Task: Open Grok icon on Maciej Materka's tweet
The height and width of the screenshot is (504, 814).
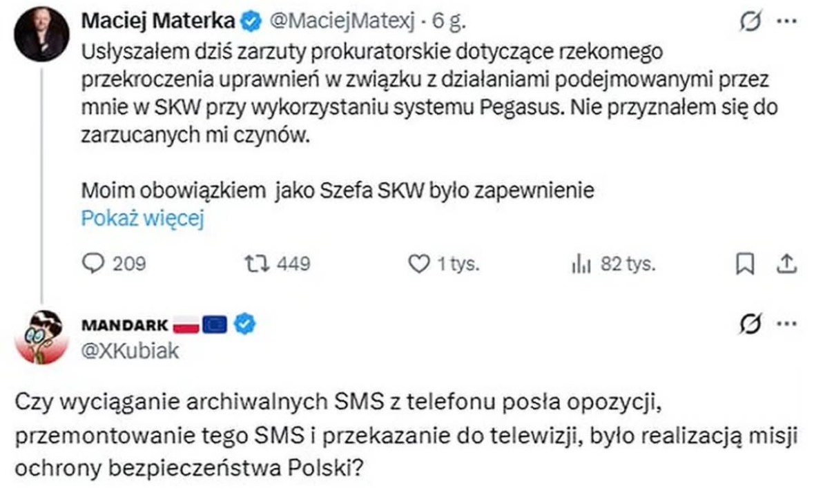Action: coord(748,22)
